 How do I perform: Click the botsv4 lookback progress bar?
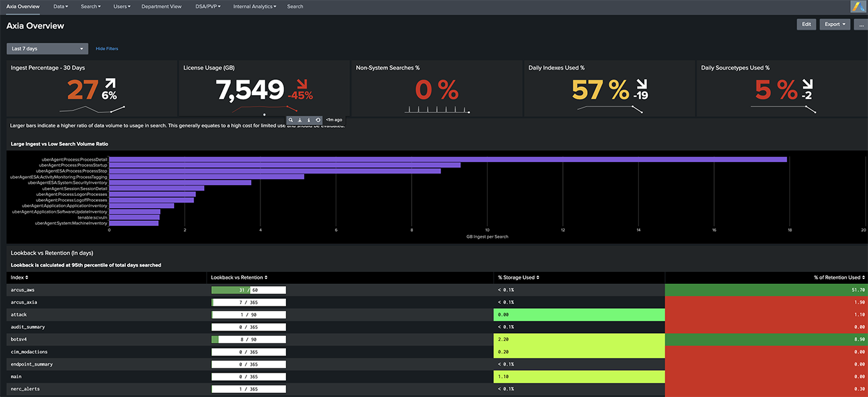click(248, 339)
